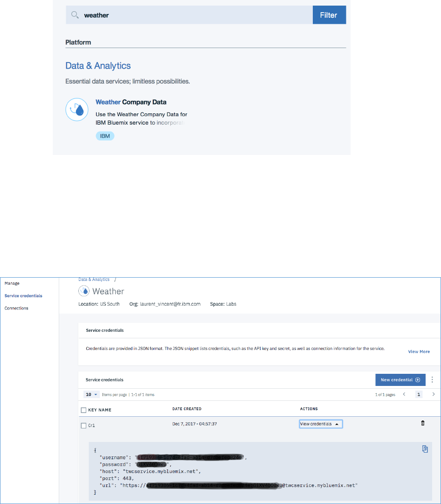The width and height of the screenshot is (441, 504).
Task: Click the weather search input field
Action: (x=189, y=15)
